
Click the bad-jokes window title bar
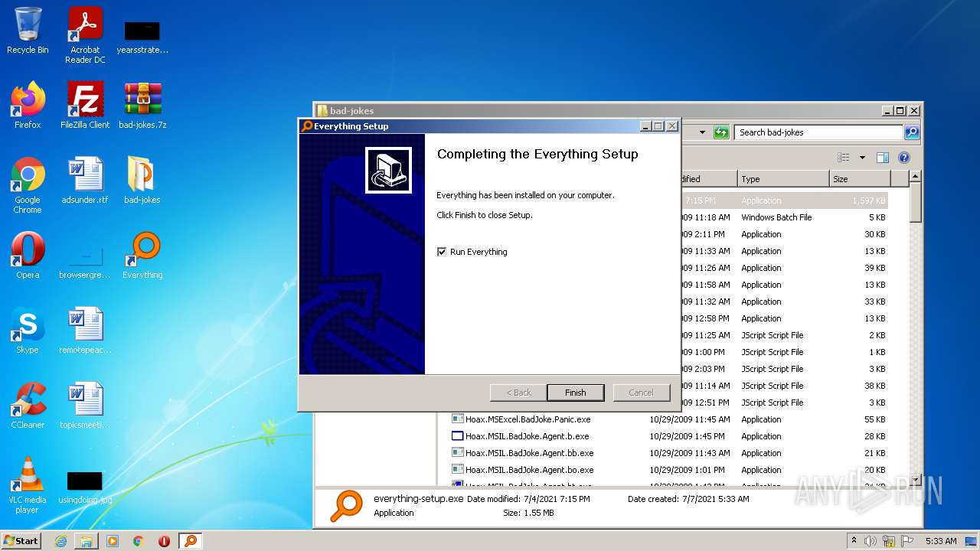point(597,110)
